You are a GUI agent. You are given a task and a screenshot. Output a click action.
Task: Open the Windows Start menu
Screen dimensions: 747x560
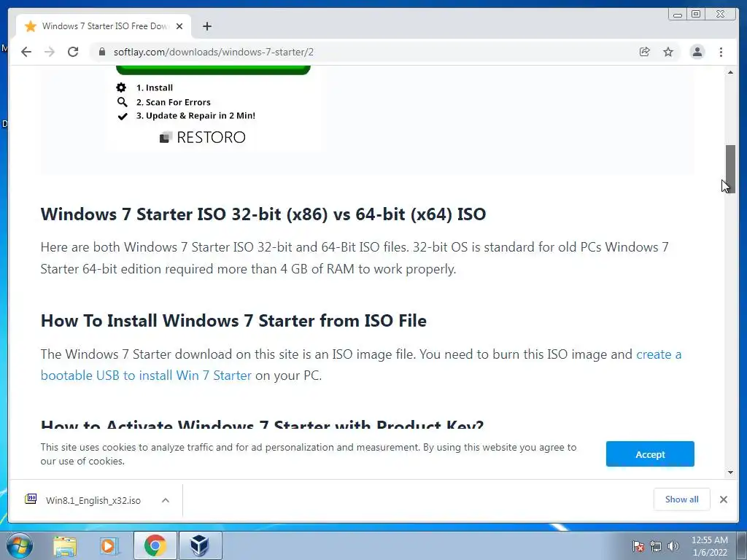coord(19,545)
